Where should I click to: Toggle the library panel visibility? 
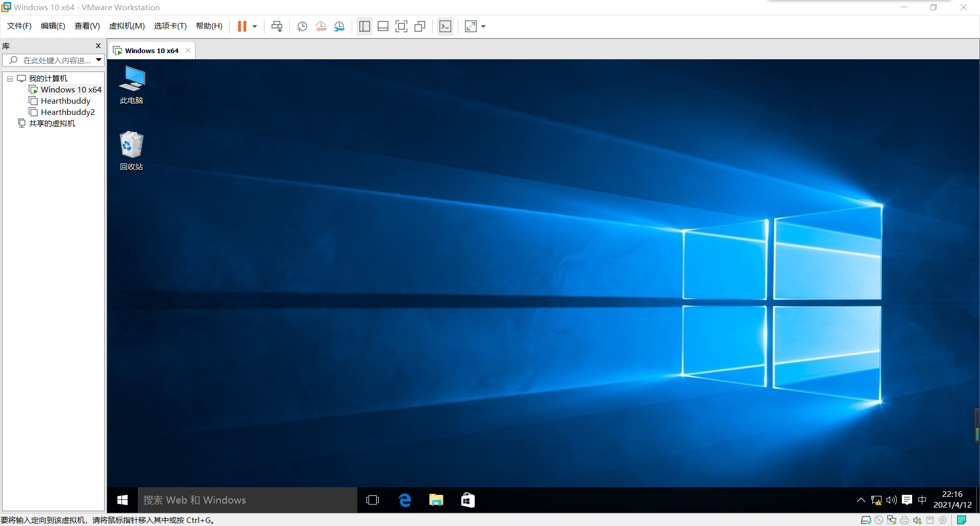[364, 26]
